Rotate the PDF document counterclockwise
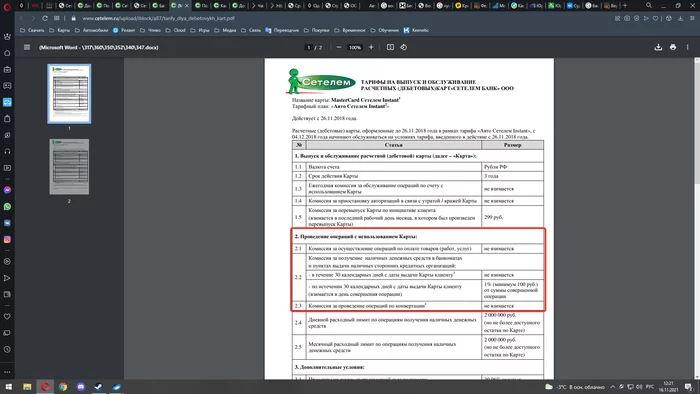 404,47
